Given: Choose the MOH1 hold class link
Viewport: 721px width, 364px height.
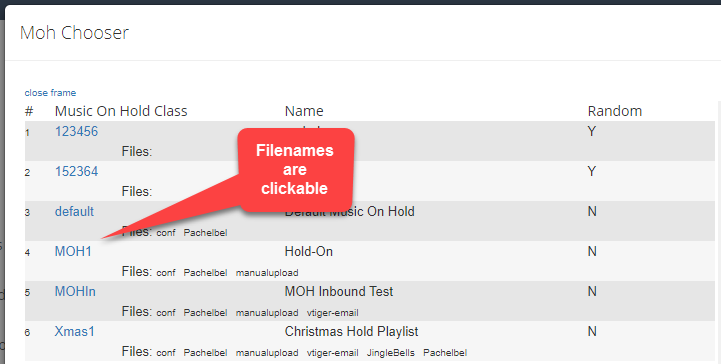Looking at the screenshot, I should pos(73,251).
